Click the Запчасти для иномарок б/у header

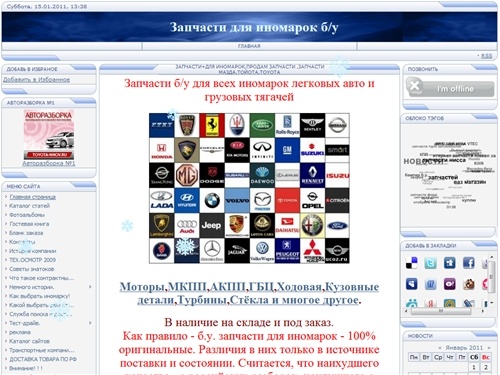[x=254, y=27]
